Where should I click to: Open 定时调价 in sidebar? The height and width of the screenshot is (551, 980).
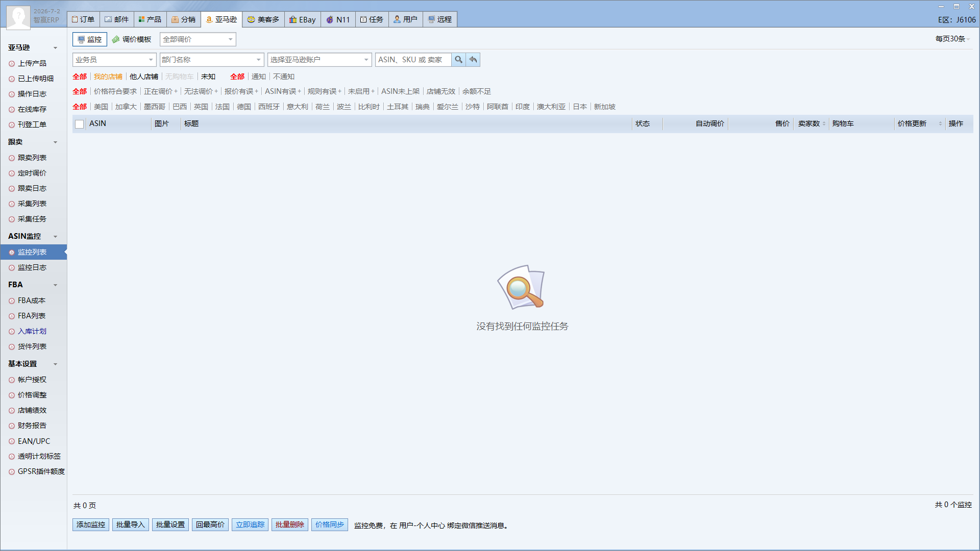[32, 173]
